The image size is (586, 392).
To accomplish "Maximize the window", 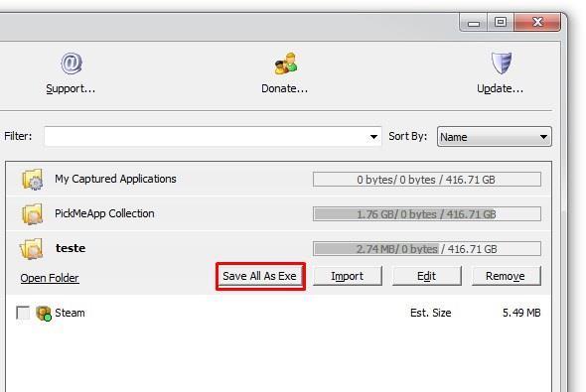I will [501, 22].
